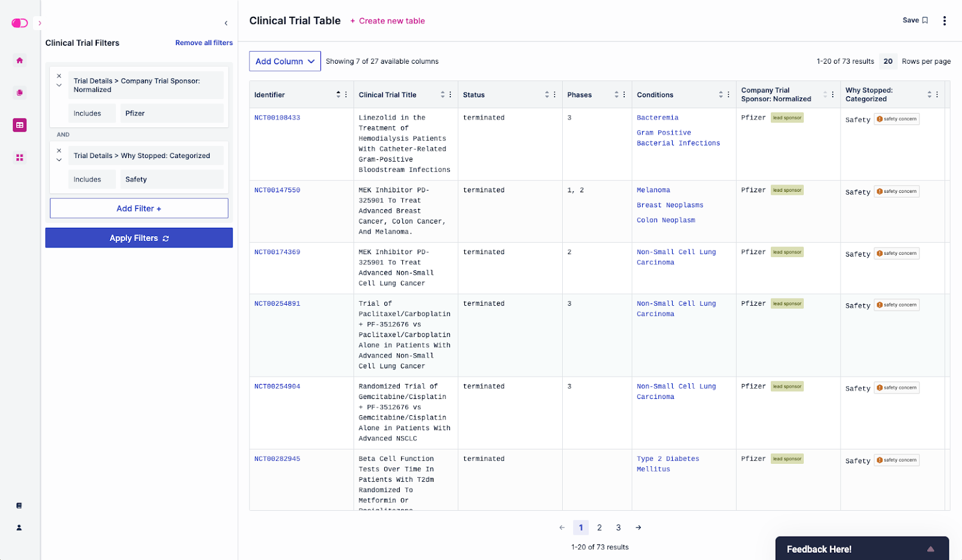Click the Apply Filters button
962x560 pixels.
coord(139,238)
